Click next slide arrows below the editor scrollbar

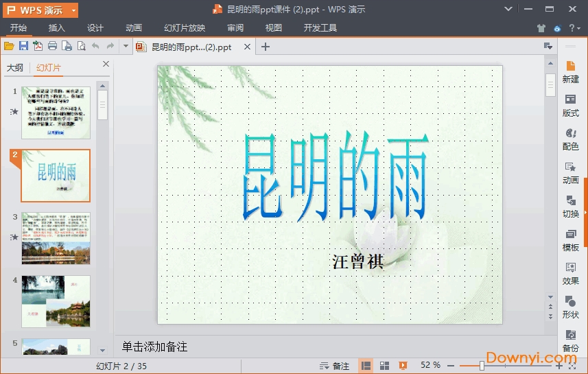click(550, 316)
